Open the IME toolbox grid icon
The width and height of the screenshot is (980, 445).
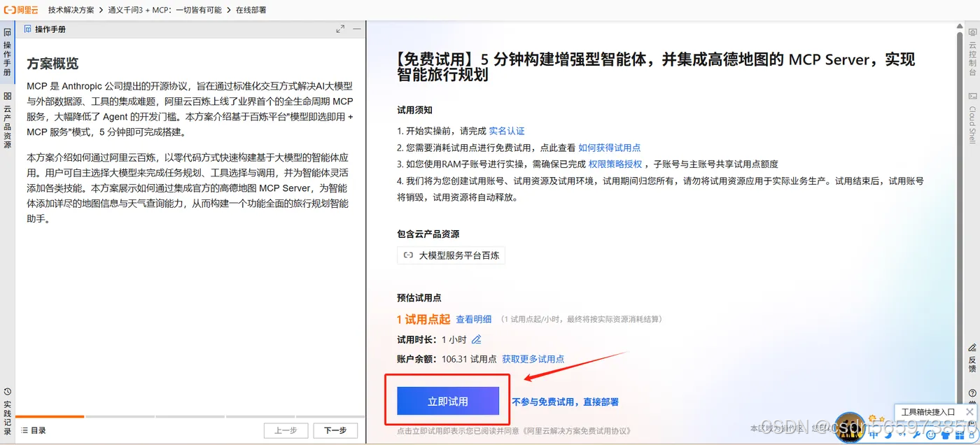[960, 435]
